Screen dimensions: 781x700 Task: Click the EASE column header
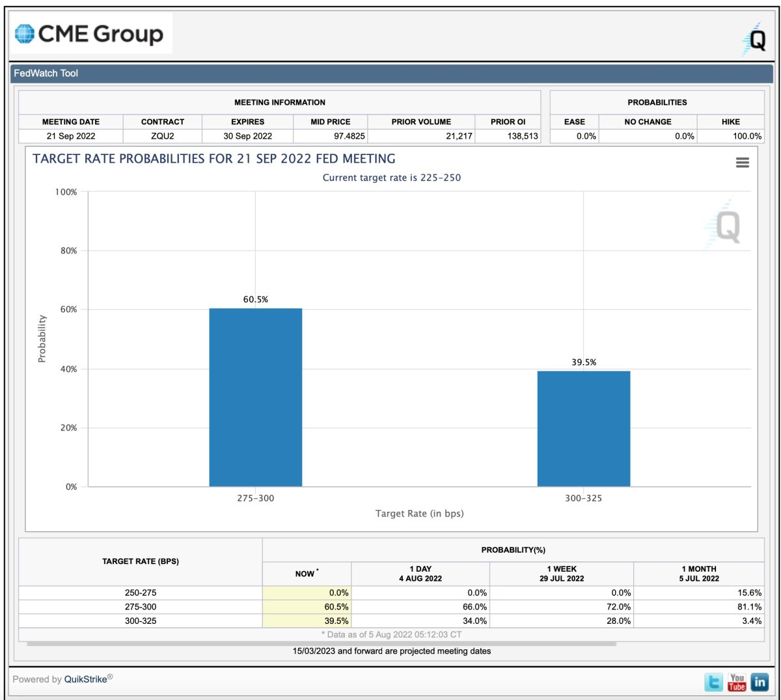(575, 122)
